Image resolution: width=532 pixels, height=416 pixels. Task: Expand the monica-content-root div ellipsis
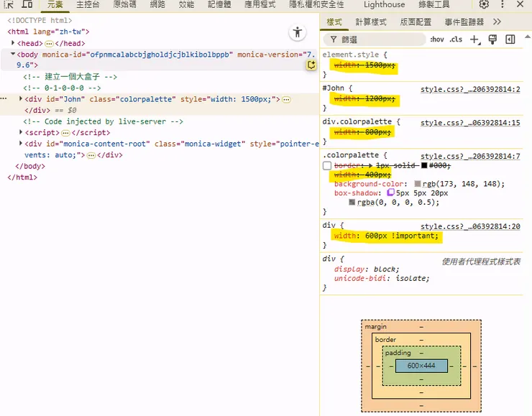tap(91, 155)
